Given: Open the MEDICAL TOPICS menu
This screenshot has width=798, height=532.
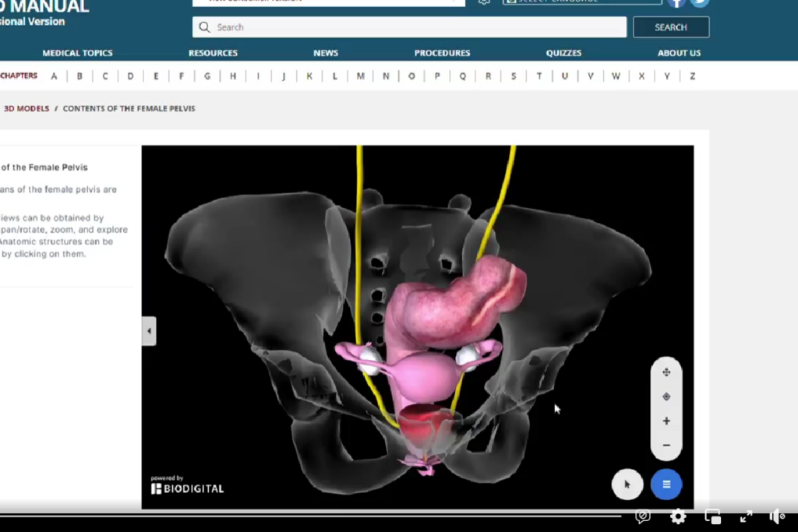Looking at the screenshot, I should [77, 53].
